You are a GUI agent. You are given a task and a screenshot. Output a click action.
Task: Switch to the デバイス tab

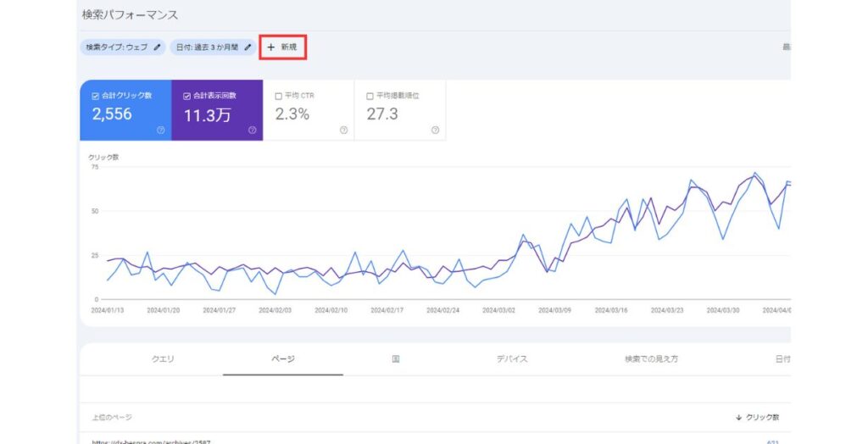click(512, 359)
